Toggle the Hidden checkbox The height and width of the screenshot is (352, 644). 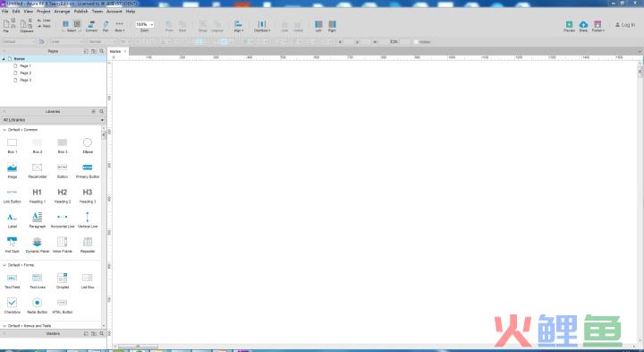tap(416, 42)
